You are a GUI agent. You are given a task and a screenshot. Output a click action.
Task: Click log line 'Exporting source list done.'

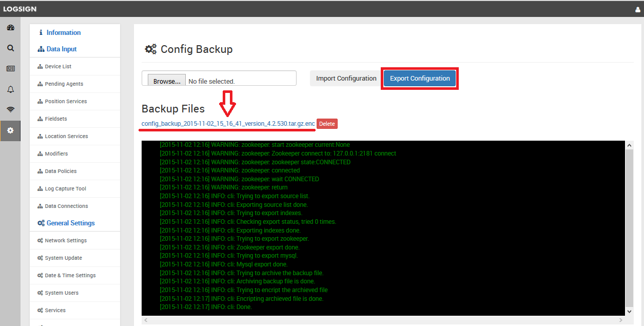pyautogui.click(x=234, y=205)
